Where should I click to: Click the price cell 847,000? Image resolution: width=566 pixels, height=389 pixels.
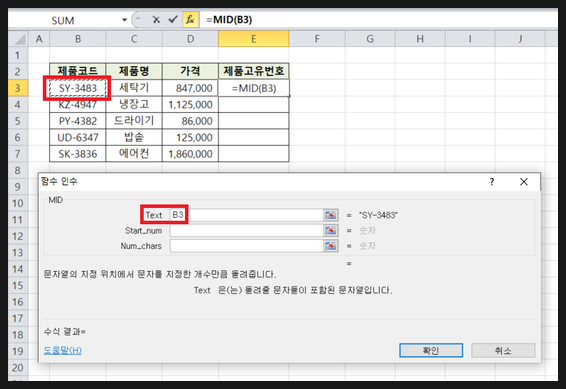pyautogui.click(x=190, y=88)
